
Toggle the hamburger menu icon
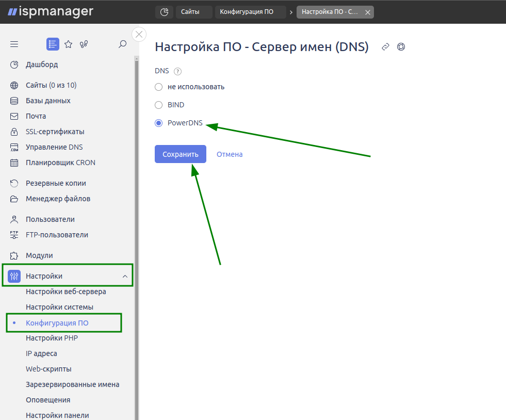point(14,44)
